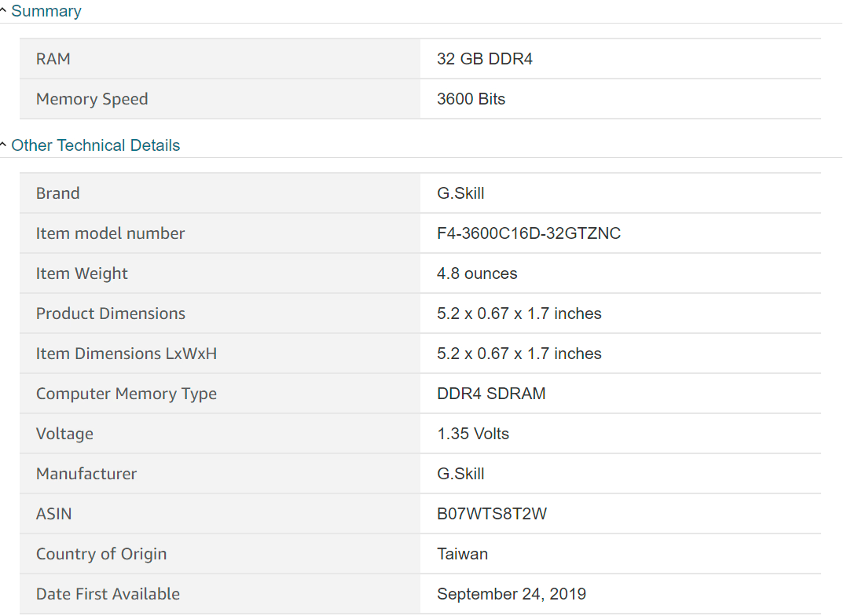851x616 pixels.
Task: Select the RAM label cell
Action: point(220,59)
